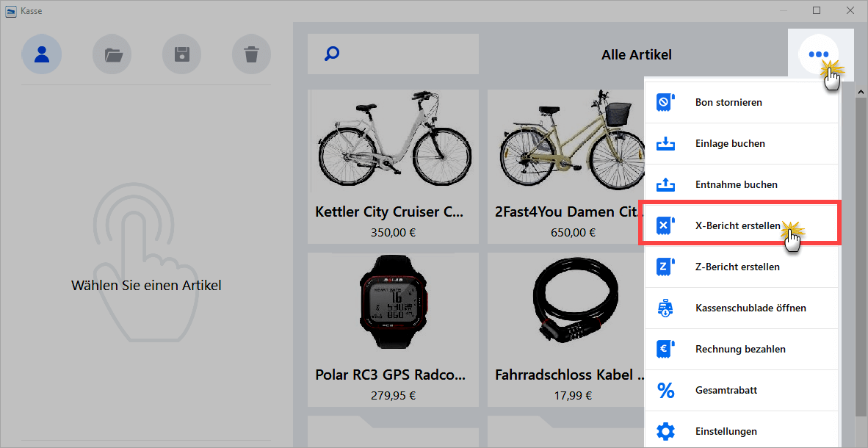The width and height of the screenshot is (868, 448).
Task: Open the three-dots more menu
Action: click(818, 54)
